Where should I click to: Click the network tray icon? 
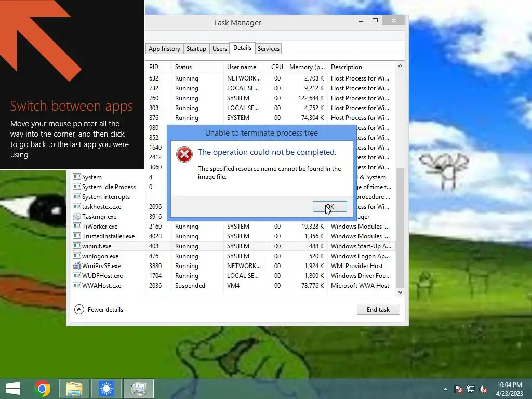pyautogui.click(x=471, y=389)
